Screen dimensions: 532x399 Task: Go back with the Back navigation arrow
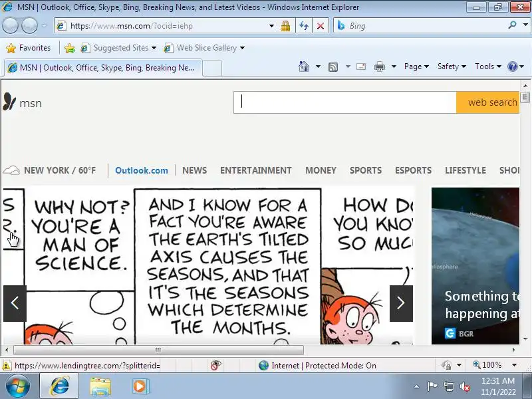point(10,25)
